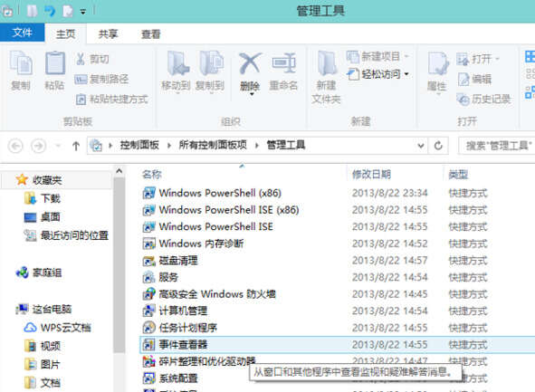Select the Cut scissors command
Screen dimensions: 535x392
92,59
